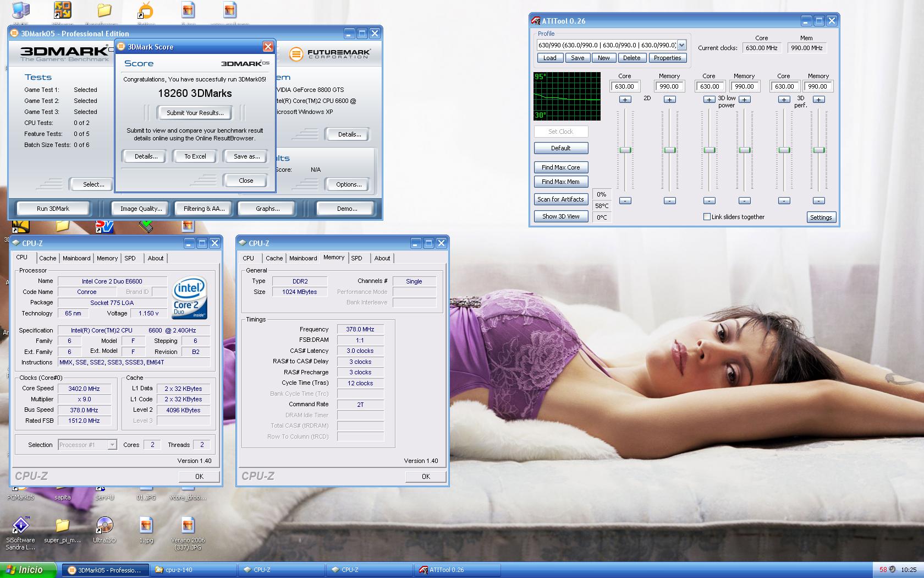Click Delete profile button in ATITool
The height and width of the screenshot is (578, 924).
[x=632, y=58]
